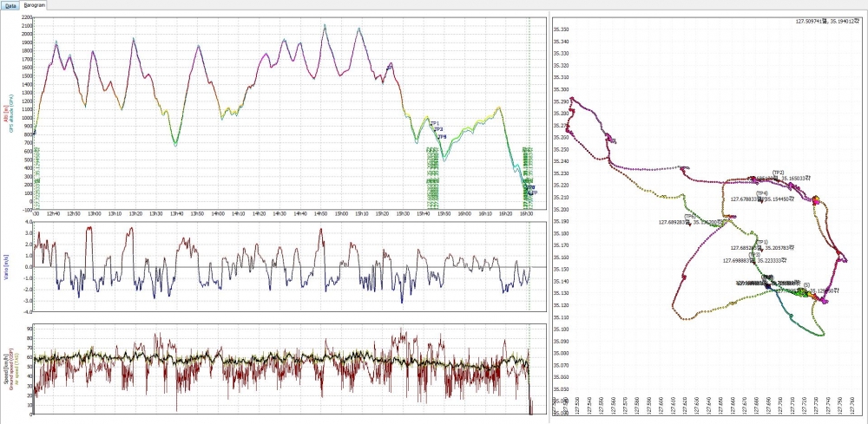The height and width of the screenshot is (424, 868).
Task: Click the (TP2) waypoint label on map
Action: (x=778, y=173)
